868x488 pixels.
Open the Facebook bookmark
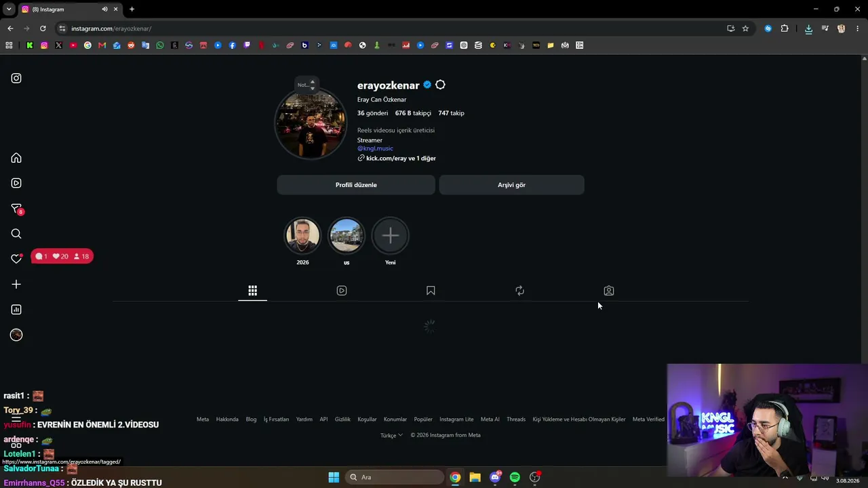(233, 45)
